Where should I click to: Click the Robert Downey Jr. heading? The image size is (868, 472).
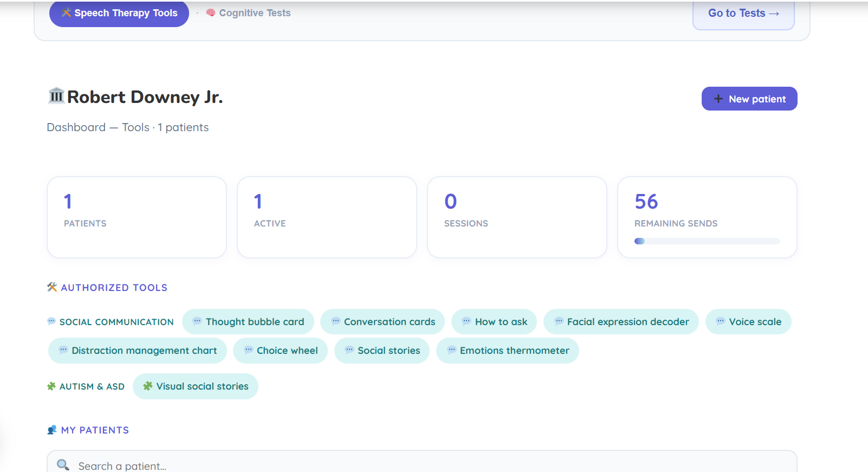(x=145, y=97)
